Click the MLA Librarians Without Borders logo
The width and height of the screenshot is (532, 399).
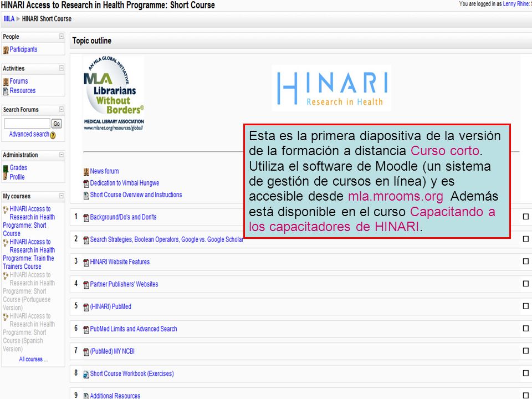point(114,93)
